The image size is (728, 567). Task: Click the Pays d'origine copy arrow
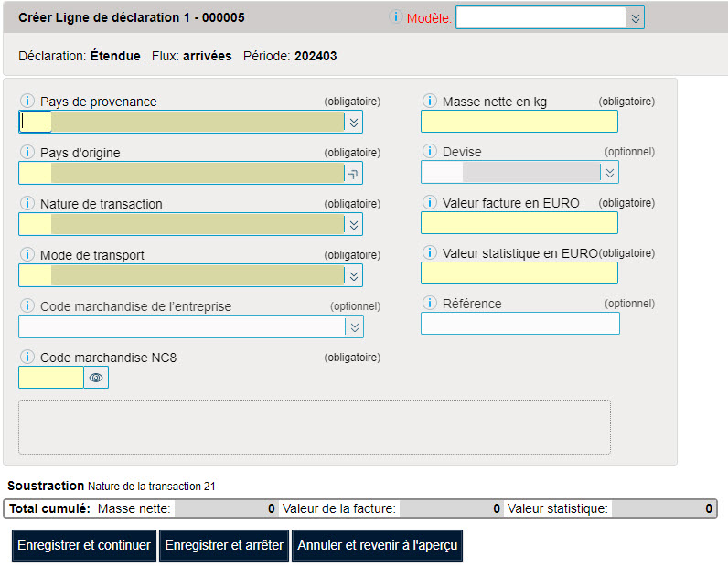pyautogui.click(x=353, y=174)
